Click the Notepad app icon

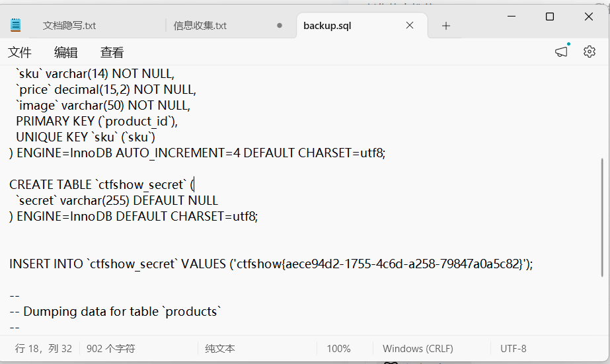click(16, 25)
